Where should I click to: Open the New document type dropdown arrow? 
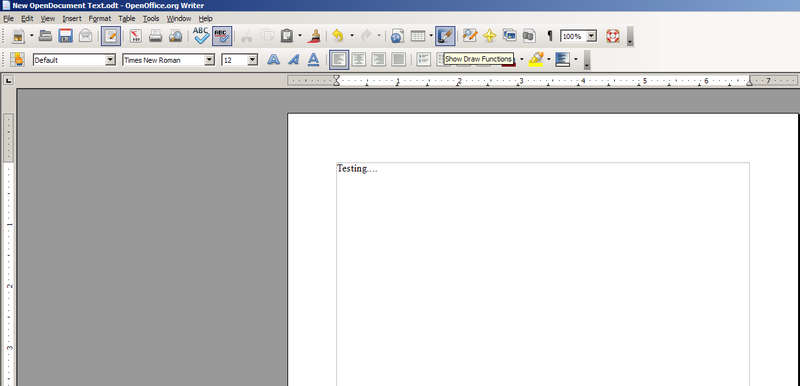tap(32, 36)
